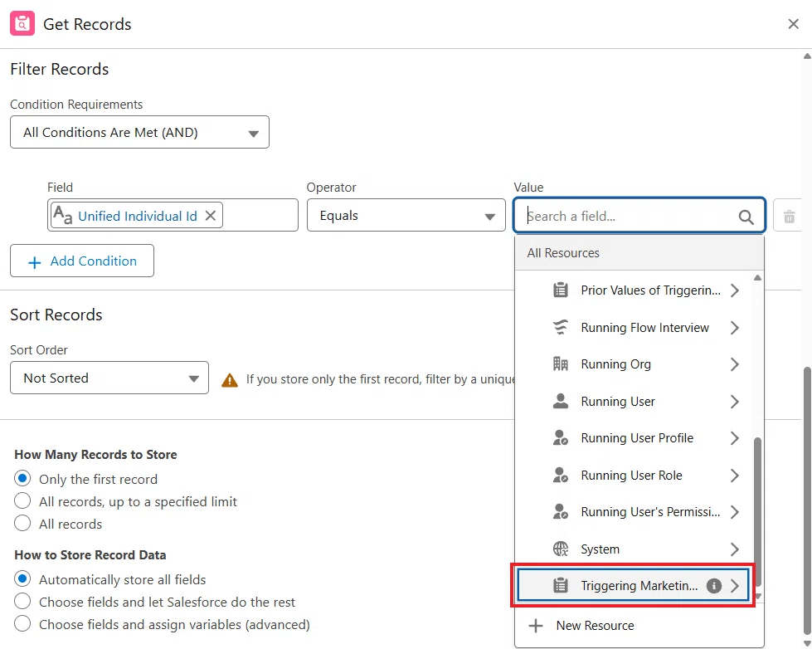Image resolution: width=812 pixels, height=649 pixels.
Task: Close the Get Records dialog
Action: pos(793,24)
